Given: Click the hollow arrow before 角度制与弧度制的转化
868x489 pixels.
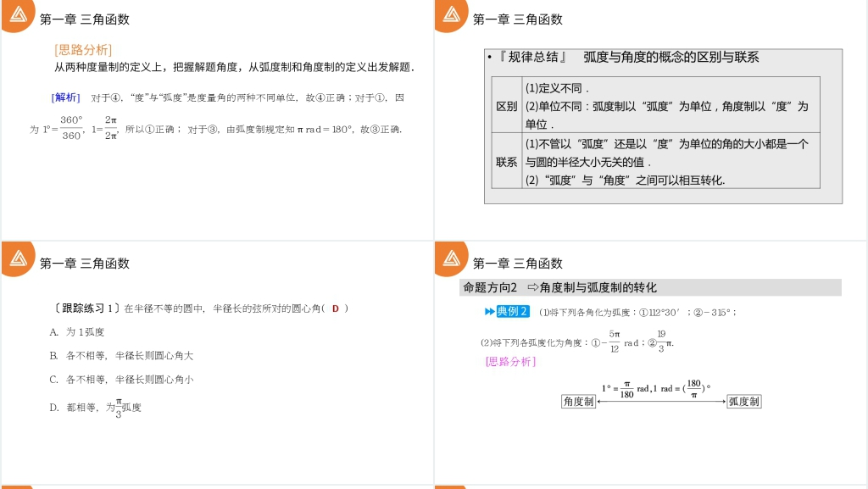Looking at the screenshot, I should (x=532, y=287).
